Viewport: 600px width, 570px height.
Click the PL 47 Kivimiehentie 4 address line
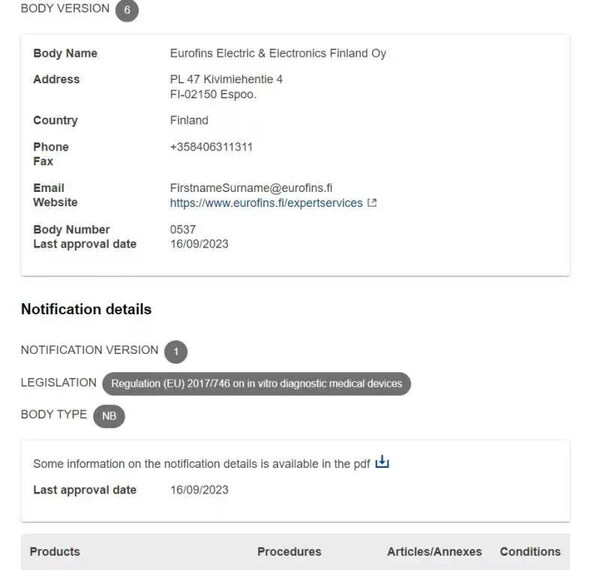point(226,79)
